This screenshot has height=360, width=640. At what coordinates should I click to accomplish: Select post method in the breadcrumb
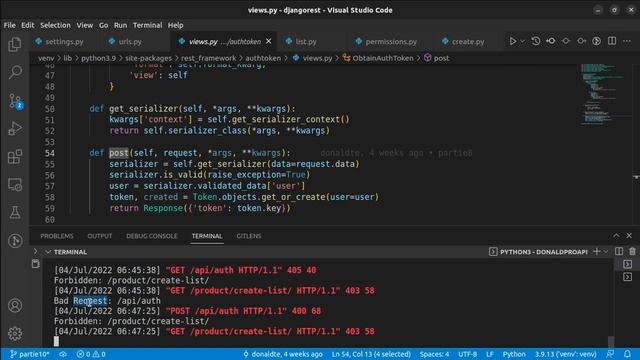(x=437, y=58)
